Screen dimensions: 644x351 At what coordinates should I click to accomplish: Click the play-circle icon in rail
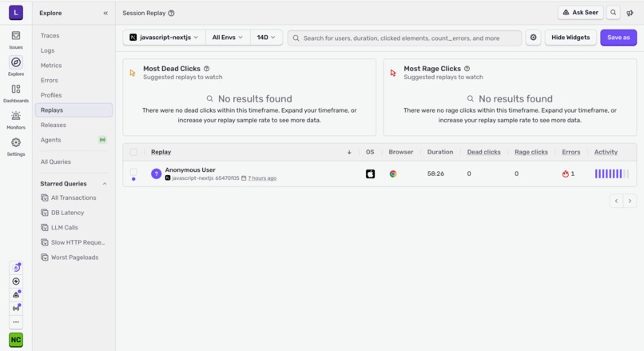click(16, 281)
